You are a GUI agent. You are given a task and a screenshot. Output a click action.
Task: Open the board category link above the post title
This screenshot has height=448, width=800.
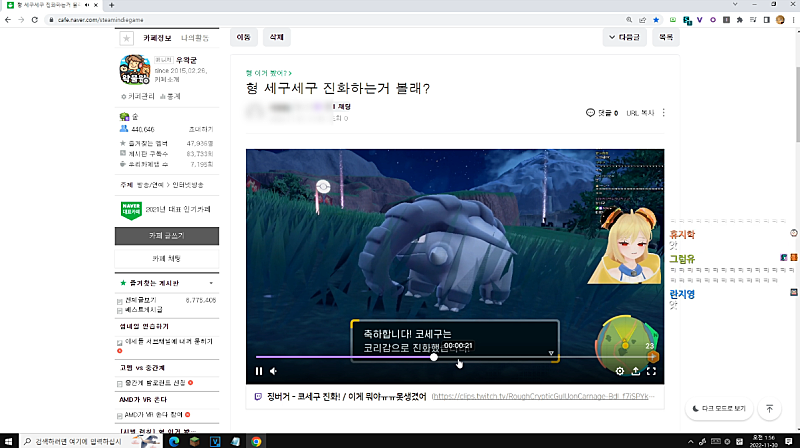coord(268,73)
